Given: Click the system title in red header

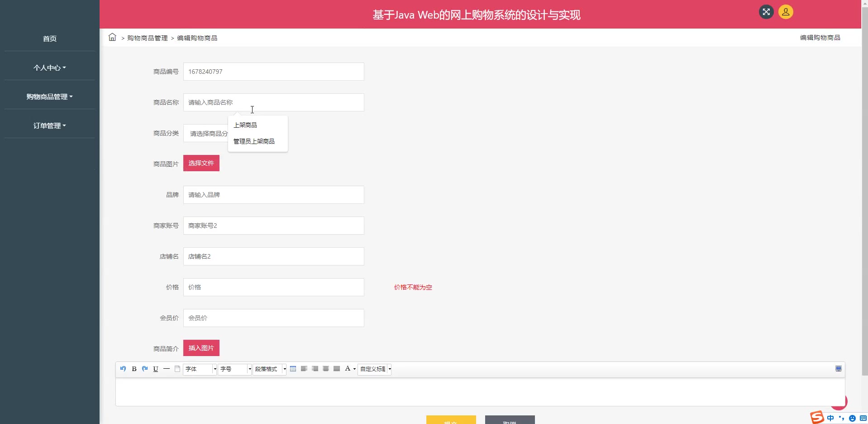Looking at the screenshot, I should pyautogui.click(x=477, y=15).
